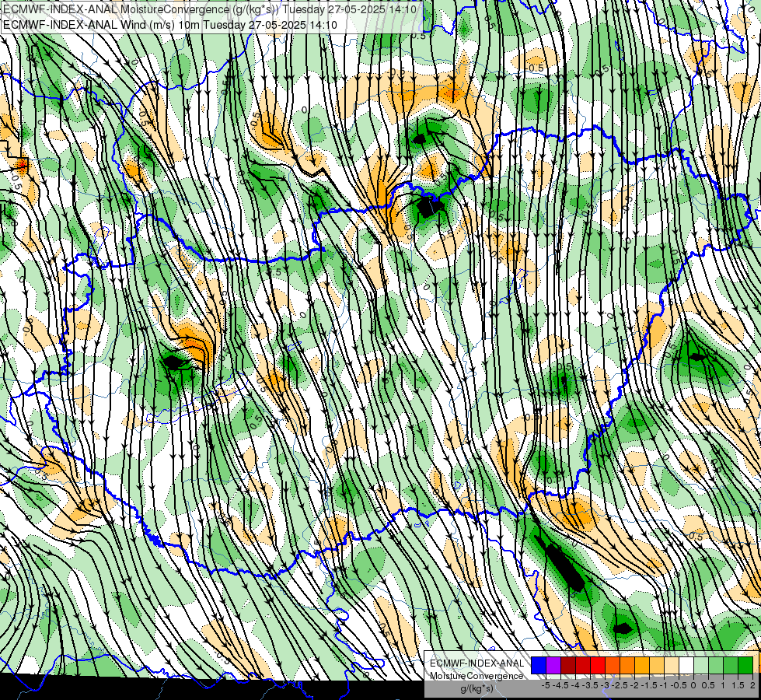Click the legend label 'ECMWF-INDEX-ANAL'

coord(477,663)
